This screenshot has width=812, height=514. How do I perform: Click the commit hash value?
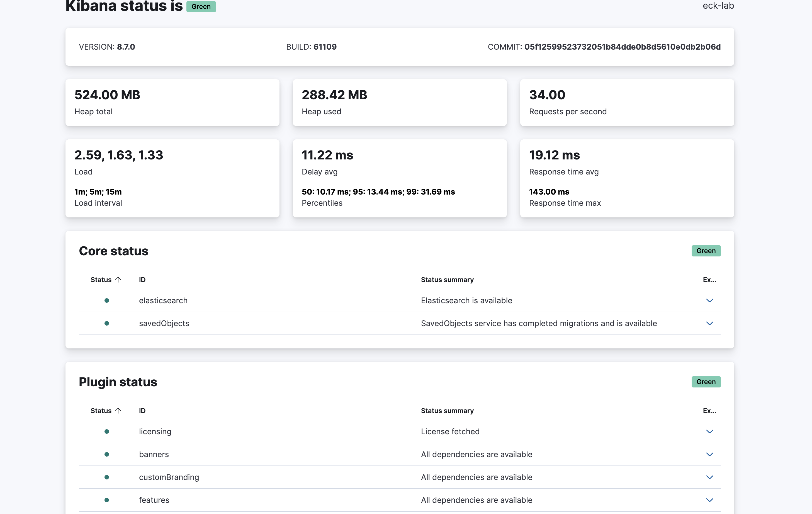(622, 47)
